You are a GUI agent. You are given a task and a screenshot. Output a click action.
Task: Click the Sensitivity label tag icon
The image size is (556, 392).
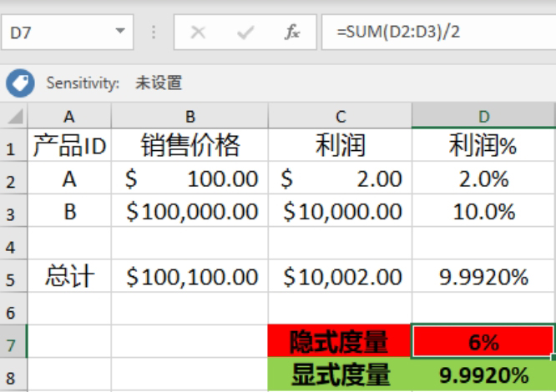(19, 83)
